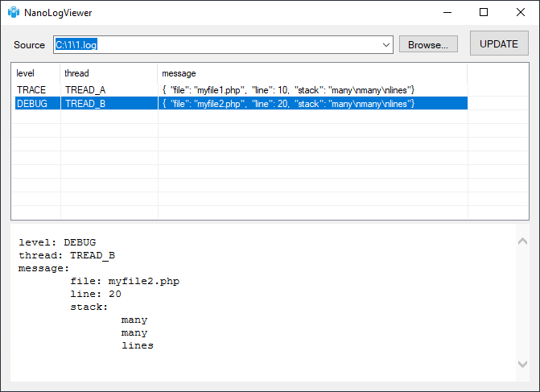Image resolution: width=540 pixels, height=392 pixels.
Task: Maximize the NanoLogViewer window
Action: pos(484,12)
